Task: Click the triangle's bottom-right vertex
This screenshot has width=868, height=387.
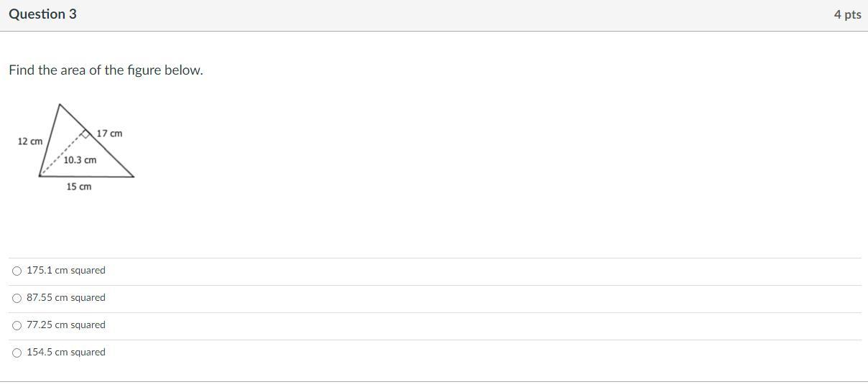Action: click(133, 175)
